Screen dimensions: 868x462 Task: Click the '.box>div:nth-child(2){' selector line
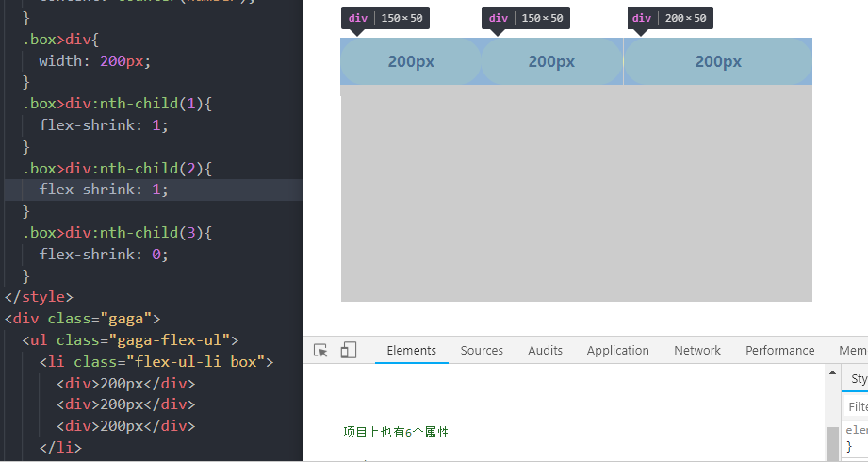pos(117,169)
